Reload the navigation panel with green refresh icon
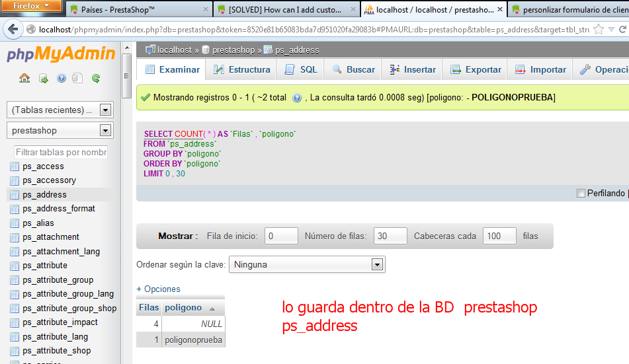This screenshot has height=364, width=629. pyautogui.click(x=96, y=78)
